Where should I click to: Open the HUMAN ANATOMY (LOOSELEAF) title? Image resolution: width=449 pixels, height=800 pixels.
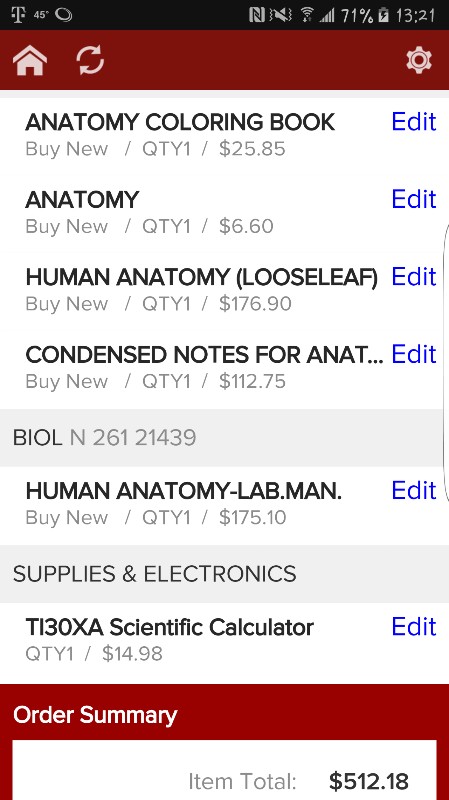[x=202, y=277]
